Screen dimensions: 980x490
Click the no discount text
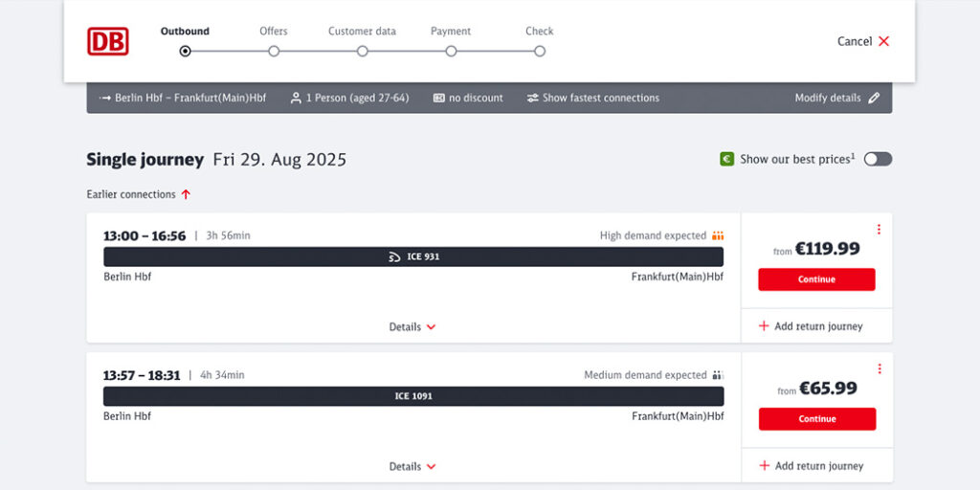click(477, 99)
